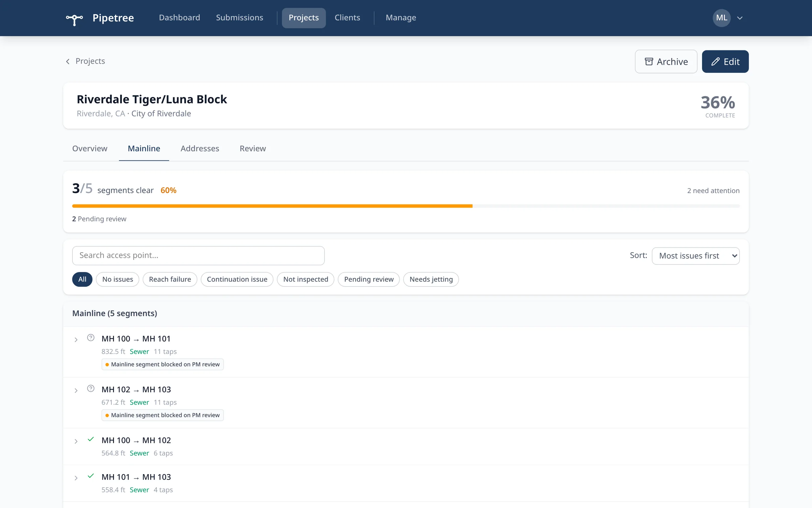
Task: Click the MH 100 → MH 101 segment title
Action: click(x=136, y=339)
